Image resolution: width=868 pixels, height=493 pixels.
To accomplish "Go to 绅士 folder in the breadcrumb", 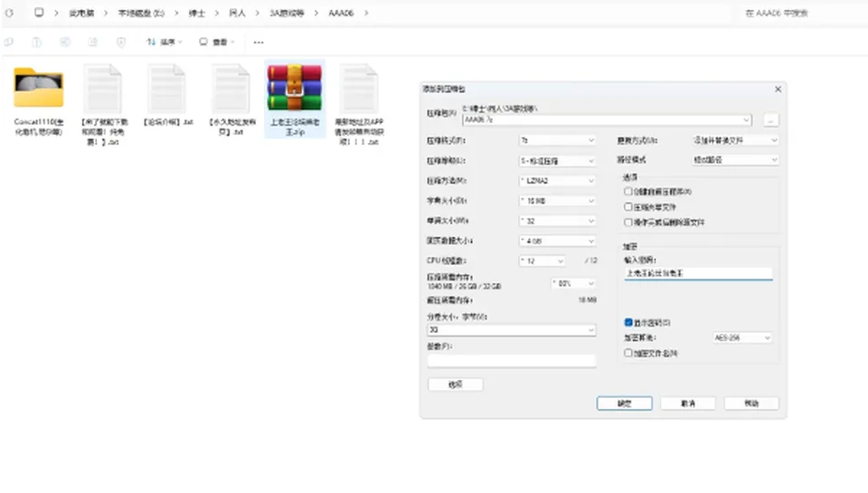I will coord(196,13).
